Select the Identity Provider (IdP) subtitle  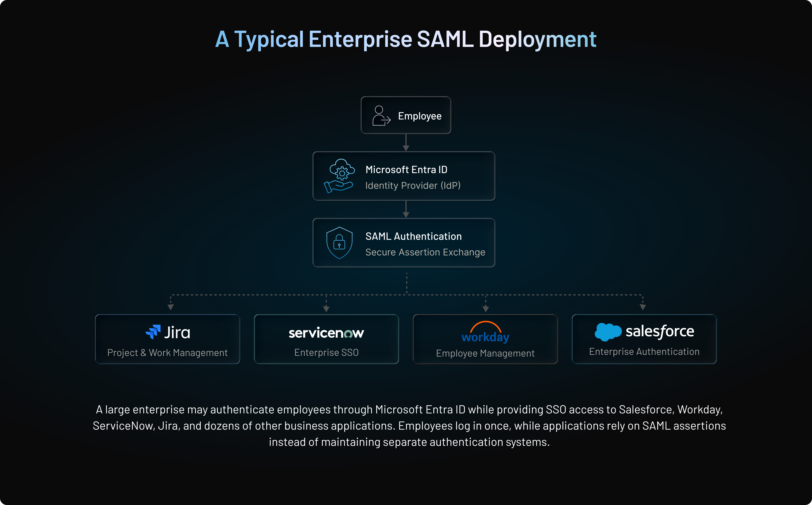click(x=413, y=185)
